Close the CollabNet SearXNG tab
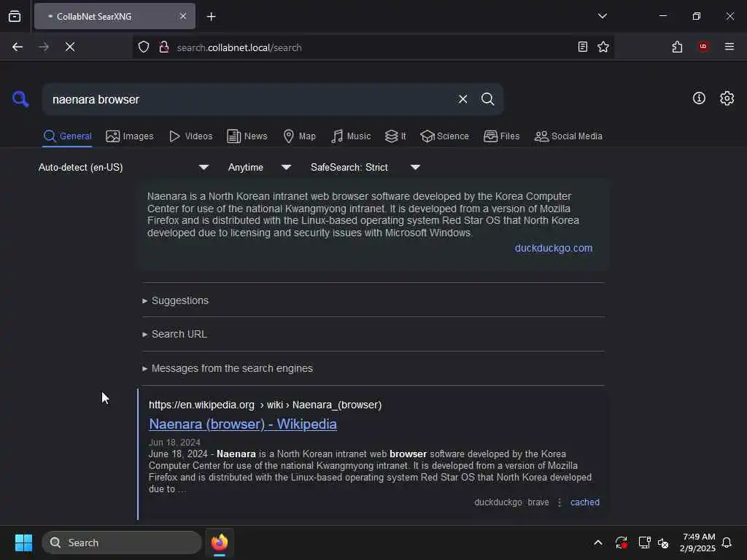Viewport: 747px width, 560px height. 183,16
